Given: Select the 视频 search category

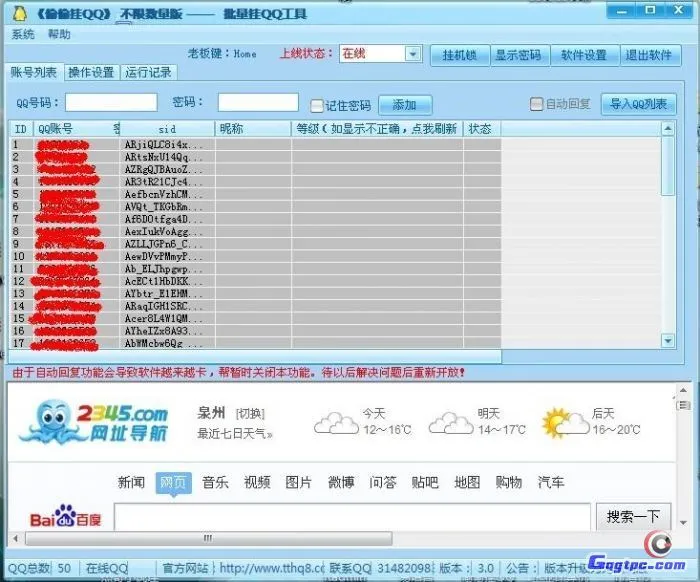Looking at the screenshot, I should click(x=257, y=482).
